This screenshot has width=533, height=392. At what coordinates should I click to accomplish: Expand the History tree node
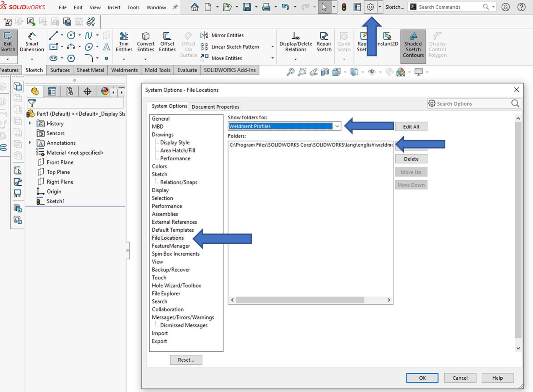30,123
